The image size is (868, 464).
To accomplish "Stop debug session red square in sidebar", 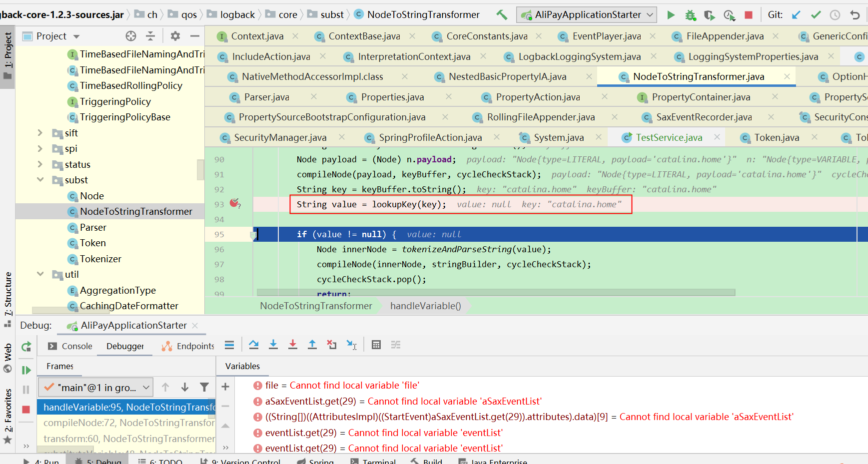I will point(26,410).
